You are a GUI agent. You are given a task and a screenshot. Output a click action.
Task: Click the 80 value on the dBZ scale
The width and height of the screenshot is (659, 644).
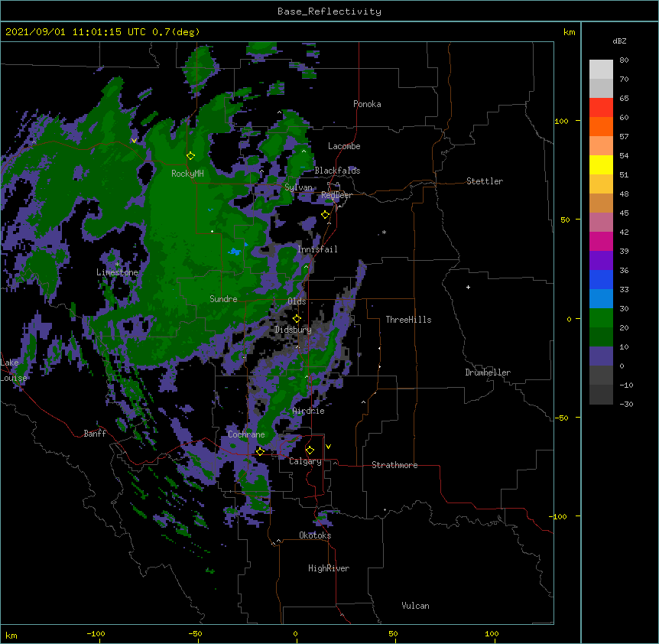pos(624,60)
